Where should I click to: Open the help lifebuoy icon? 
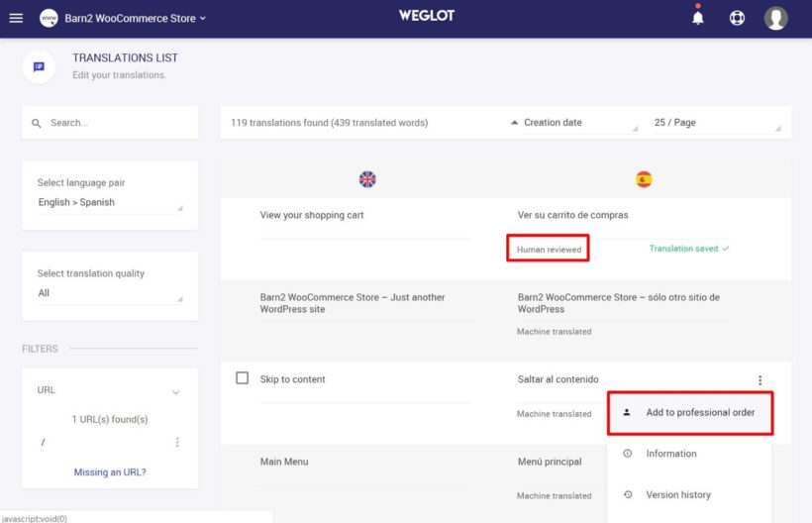(x=737, y=18)
